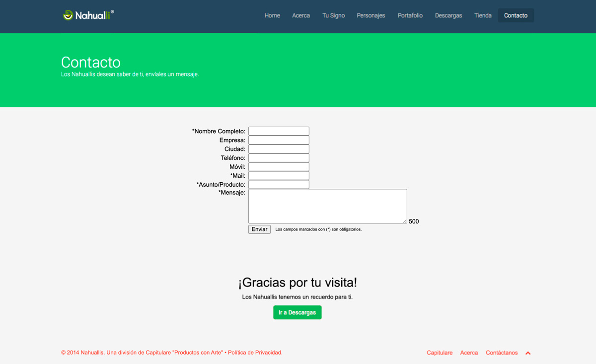Focus the Nombre Completo input field
The width and height of the screenshot is (596, 364).
pos(279,131)
